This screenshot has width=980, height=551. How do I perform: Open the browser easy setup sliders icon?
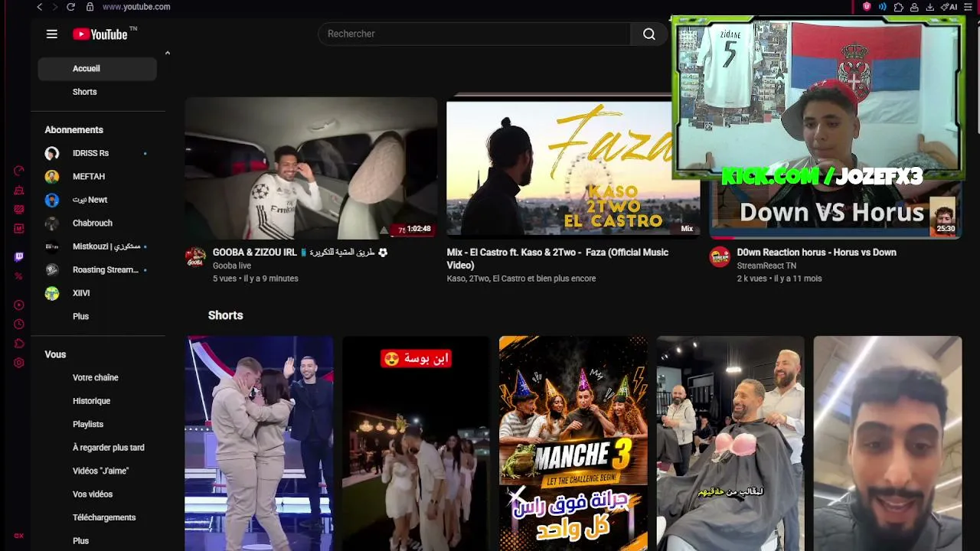968,7
